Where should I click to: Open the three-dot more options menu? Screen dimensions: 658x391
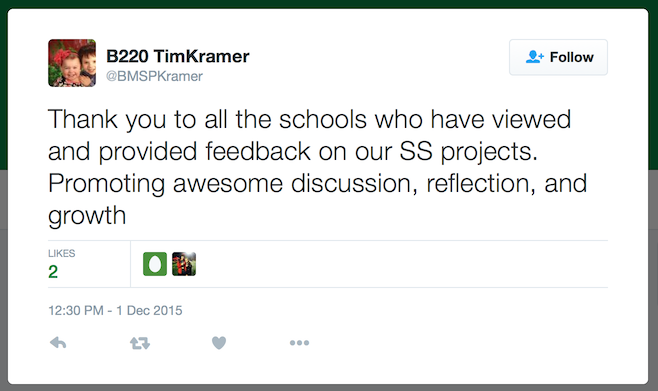coord(299,343)
